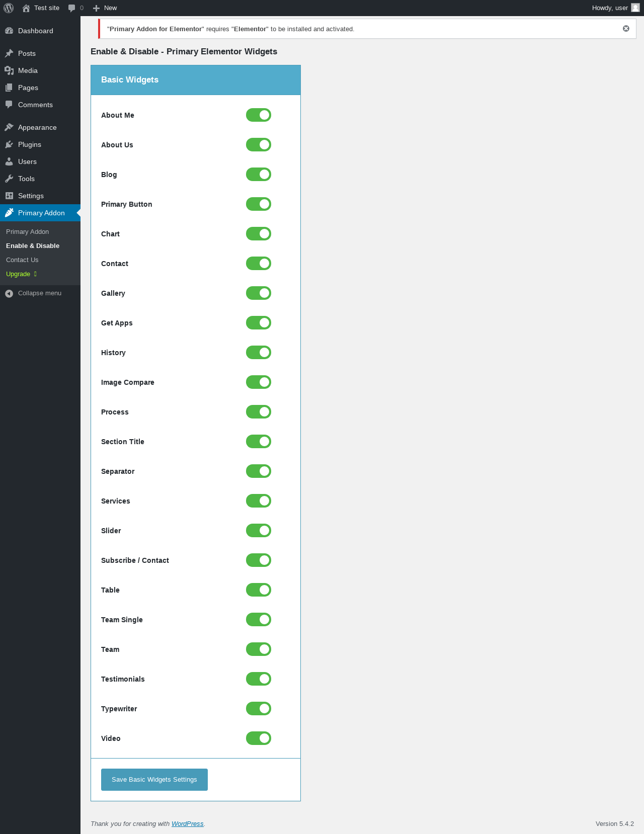The height and width of the screenshot is (834, 644).
Task: Click the Dashboard gauge icon
Action: click(9, 31)
